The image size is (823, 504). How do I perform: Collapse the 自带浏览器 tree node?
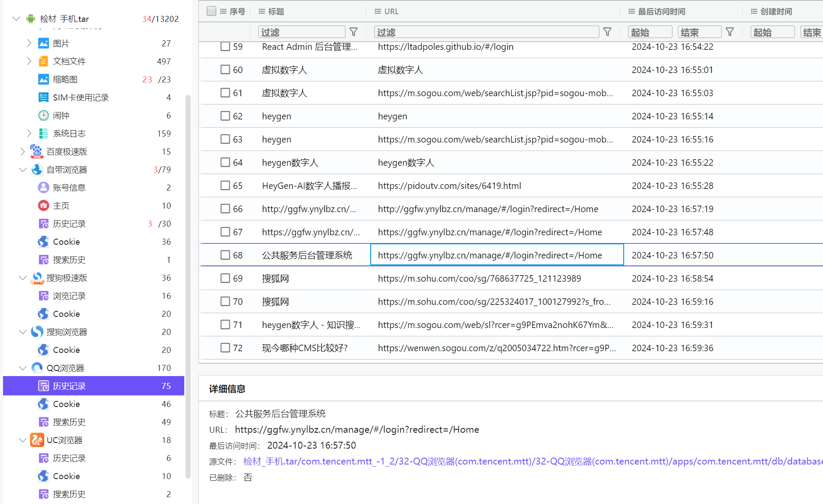(23, 170)
